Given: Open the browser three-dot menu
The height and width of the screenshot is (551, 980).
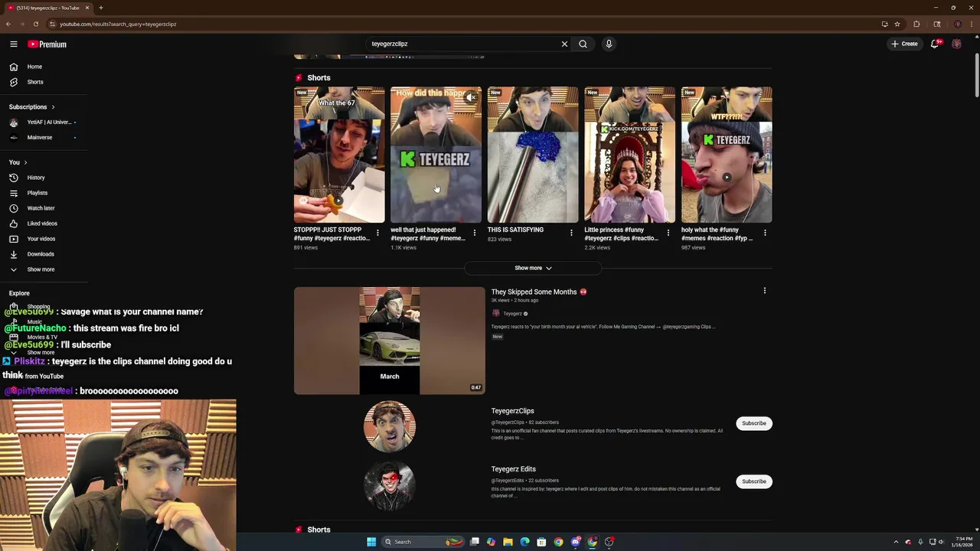Looking at the screenshot, I should pos(972,24).
